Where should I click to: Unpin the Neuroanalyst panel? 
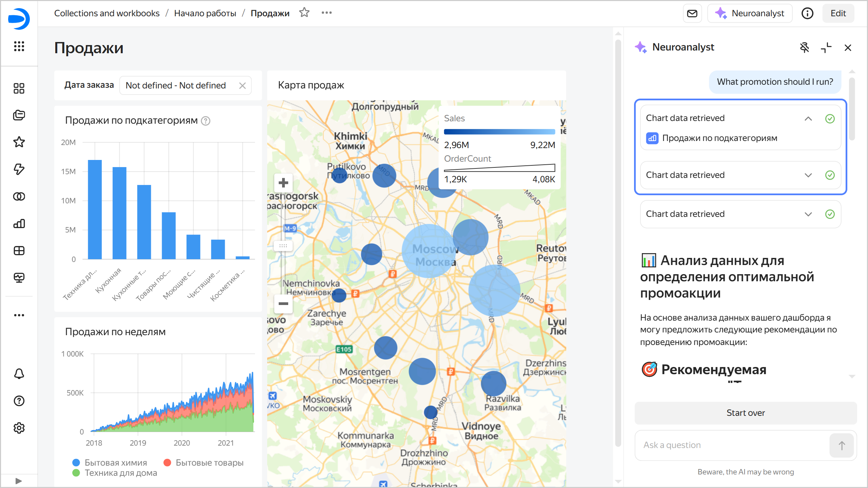coord(805,47)
